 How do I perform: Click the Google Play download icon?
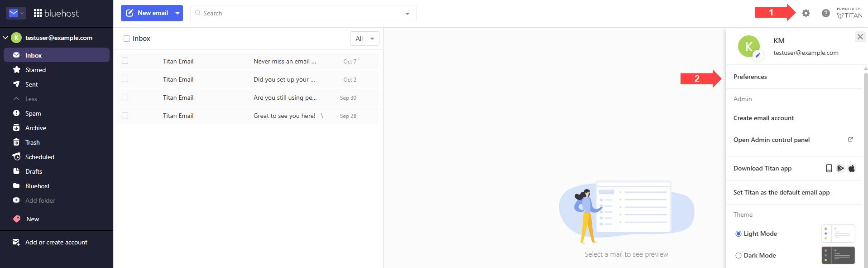point(840,168)
